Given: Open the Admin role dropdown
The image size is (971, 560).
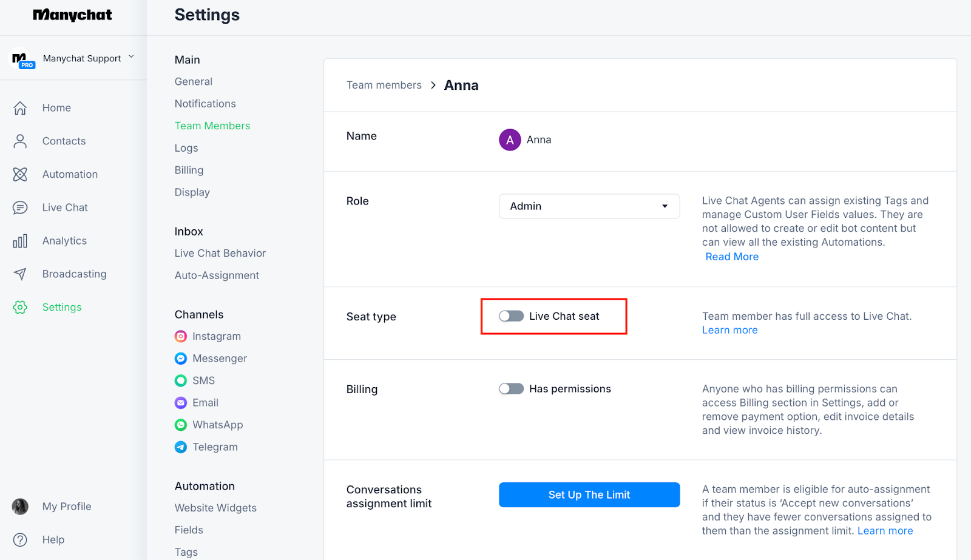Looking at the screenshot, I should (x=589, y=206).
